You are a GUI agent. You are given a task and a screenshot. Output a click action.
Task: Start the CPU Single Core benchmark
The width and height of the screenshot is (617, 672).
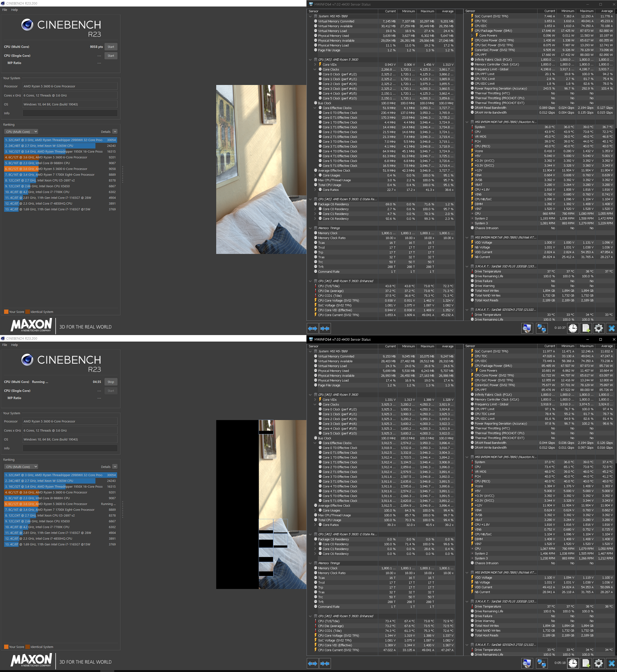click(111, 55)
